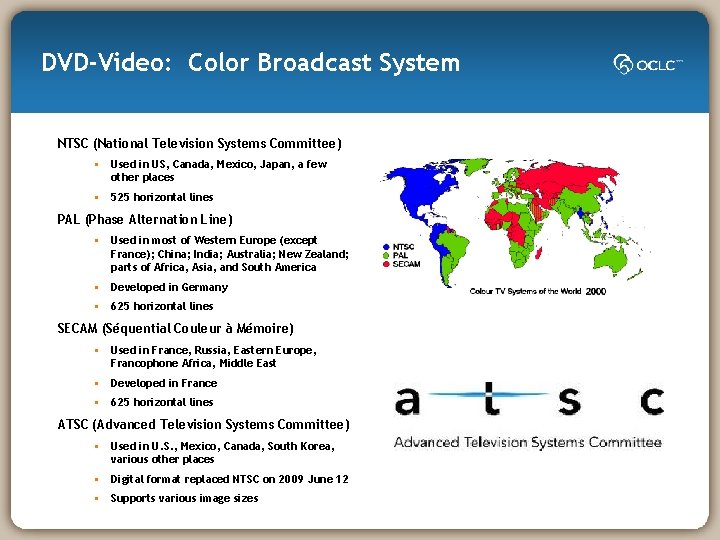Click the slide title 'DVD-Video: Color Broadcast System'
The height and width of the screenshot is (540, 720).
(x=251, y=62)
